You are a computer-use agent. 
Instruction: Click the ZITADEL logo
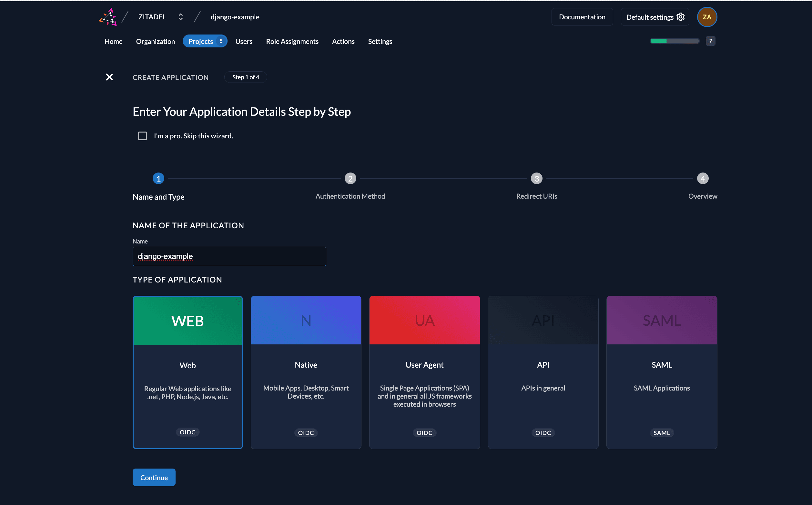(x=107, y=17)
